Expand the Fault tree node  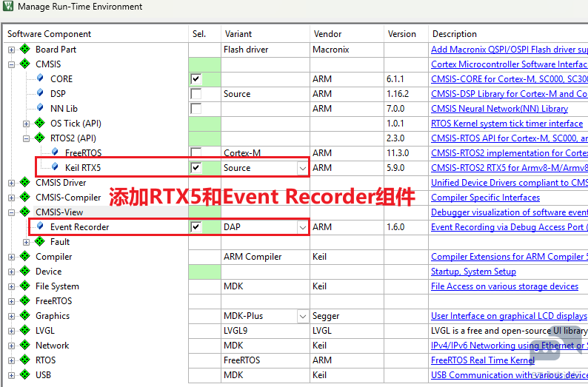[x=26, y=242]
